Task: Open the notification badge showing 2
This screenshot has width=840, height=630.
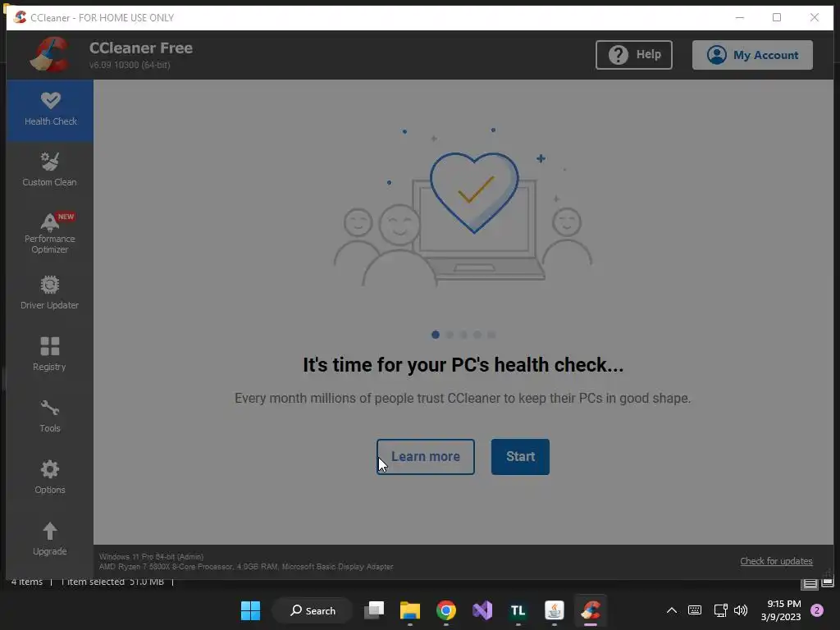Action: coord(817,610)
